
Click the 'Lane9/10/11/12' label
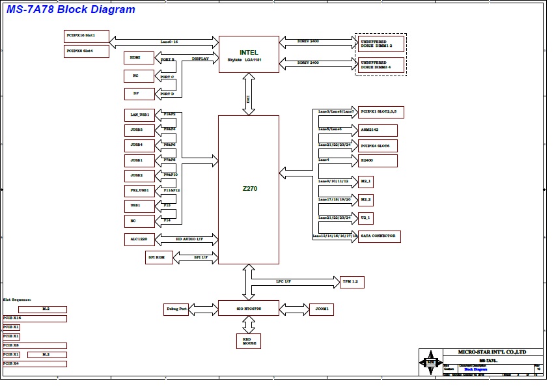(x=333, y=181)
